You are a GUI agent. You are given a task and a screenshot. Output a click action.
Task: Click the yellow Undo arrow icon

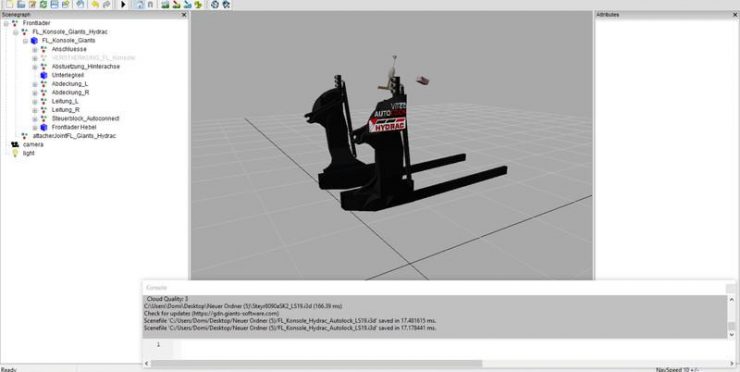[x=95, y=4]
